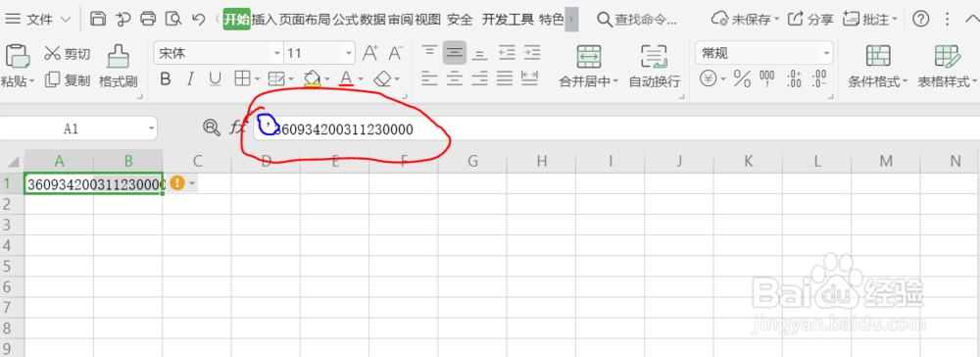Open the 宋体 font name dropdown

[x=277, y=53]
